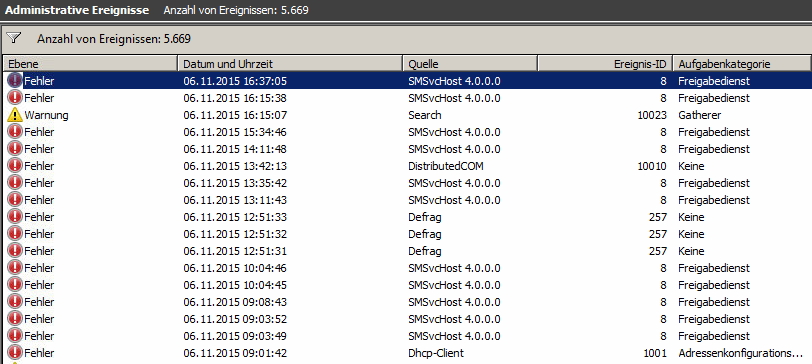This screenshot has width=812, height=364.
Task: Click the Gatherer category cell
Action: (x=699, y=115)
